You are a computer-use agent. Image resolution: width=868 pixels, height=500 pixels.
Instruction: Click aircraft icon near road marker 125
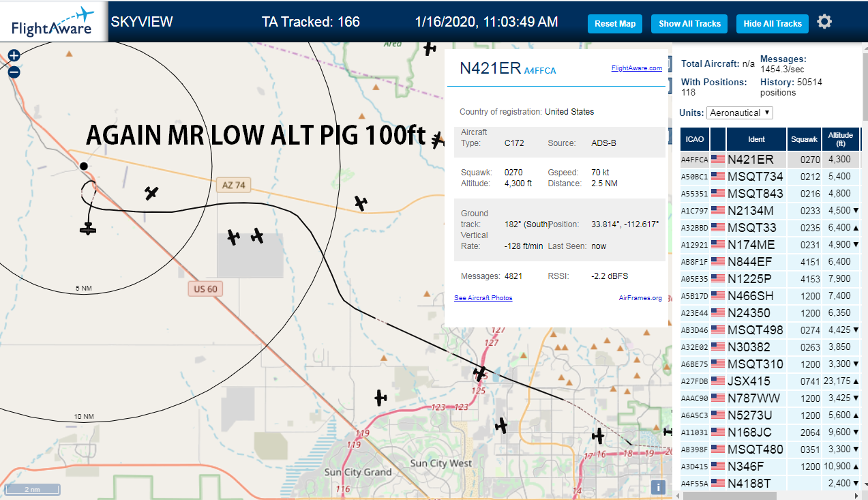pyautogui.click(x=481, y=374)
